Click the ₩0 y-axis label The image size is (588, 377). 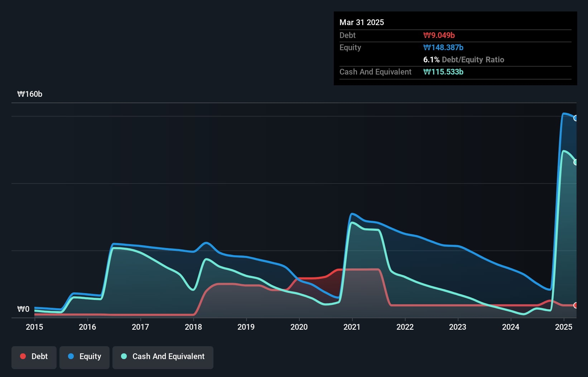(x=23, y=309)
